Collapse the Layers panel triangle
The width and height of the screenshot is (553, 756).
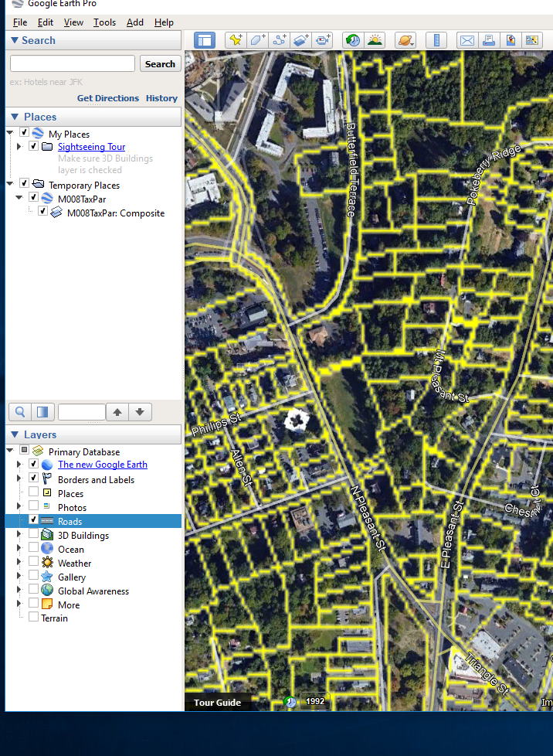(15, 434)
